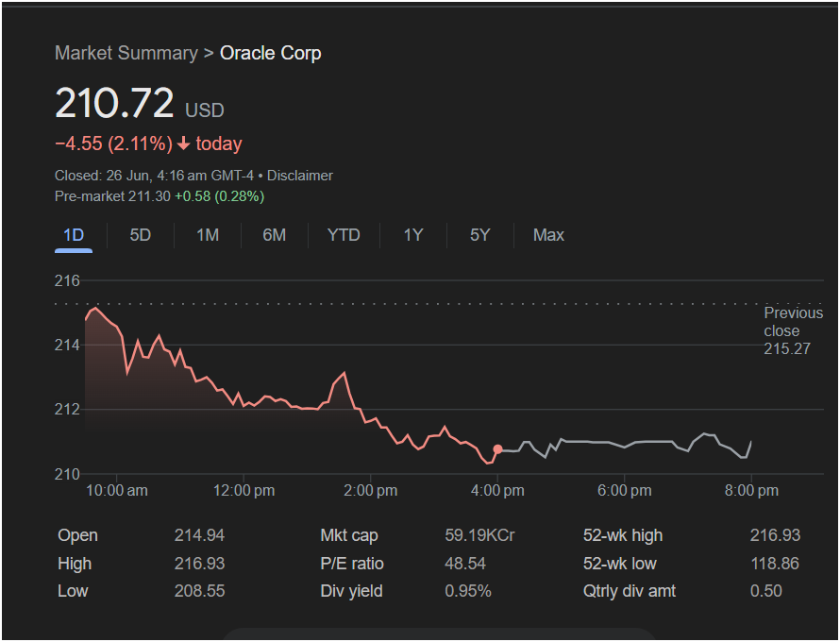
Task: Click the +0.58 (0.28%) pre-market change
Action: (x=220, y=196)
